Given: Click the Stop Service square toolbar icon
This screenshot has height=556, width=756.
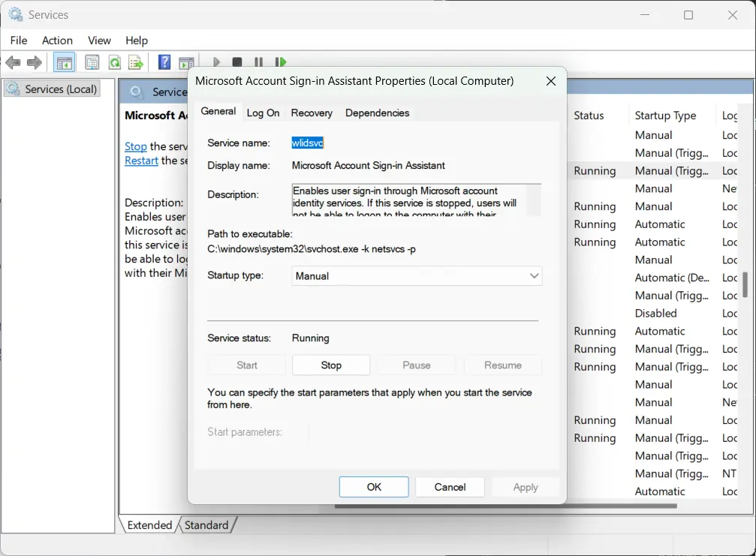Looking at the screenshot, I should 237,62.
